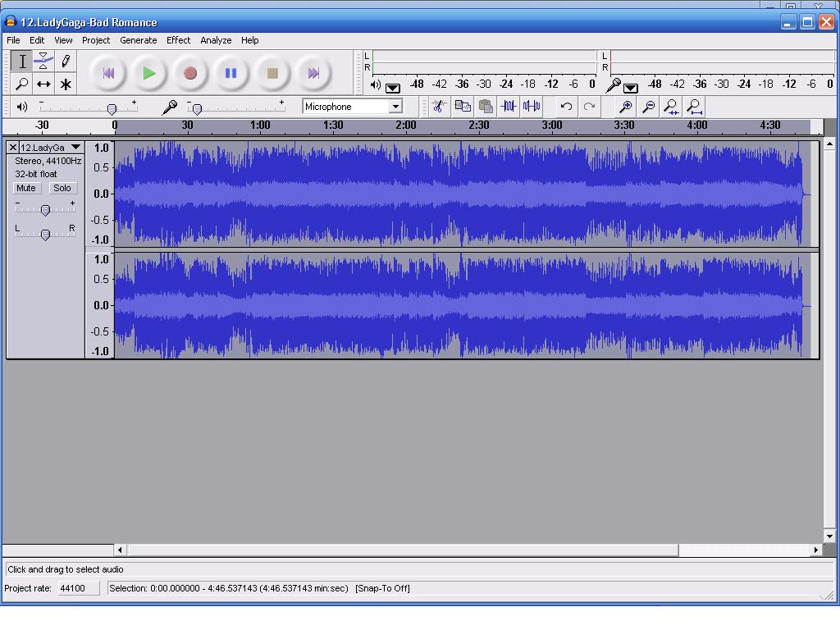Click the Selection time readout in status bar
Image resolution: width=840 pixels, height=630 pixels.
point(229,588)
